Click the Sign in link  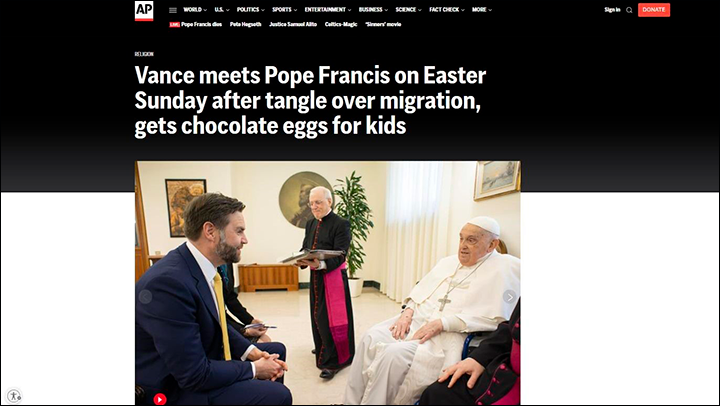point(612,10)
